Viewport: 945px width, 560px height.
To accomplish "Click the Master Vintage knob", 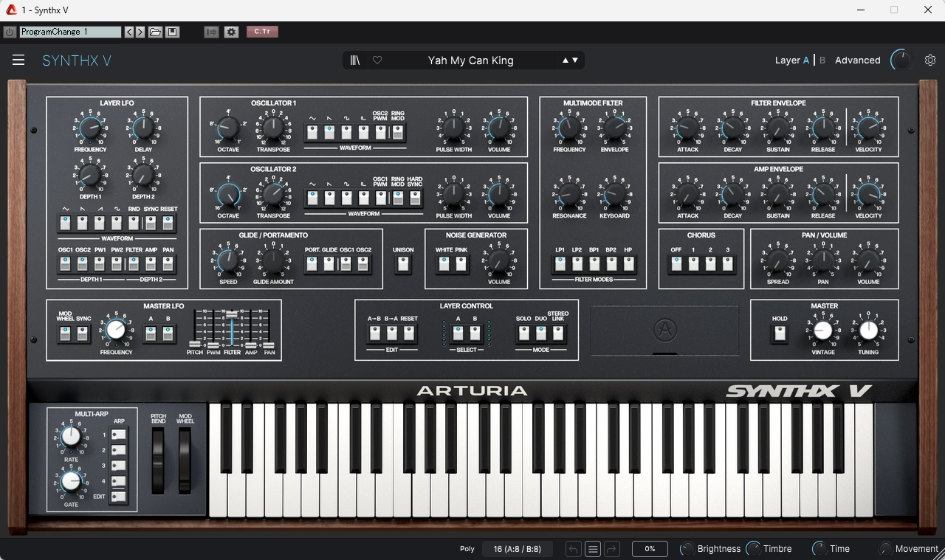I will coord(823,331).
